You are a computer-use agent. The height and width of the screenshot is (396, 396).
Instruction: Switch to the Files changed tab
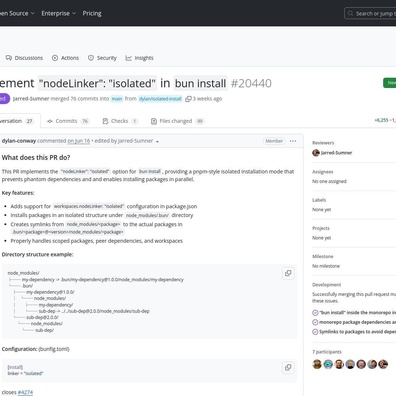pos(177,121)
